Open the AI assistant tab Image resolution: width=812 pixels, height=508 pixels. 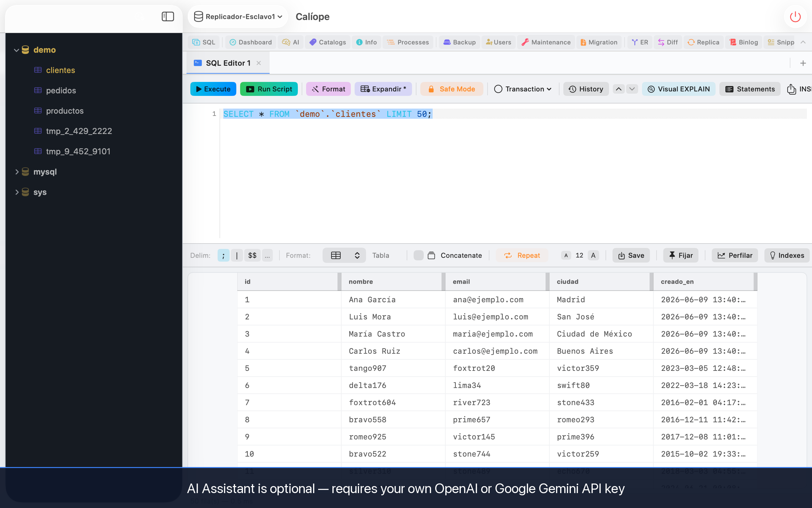point(291,42)
